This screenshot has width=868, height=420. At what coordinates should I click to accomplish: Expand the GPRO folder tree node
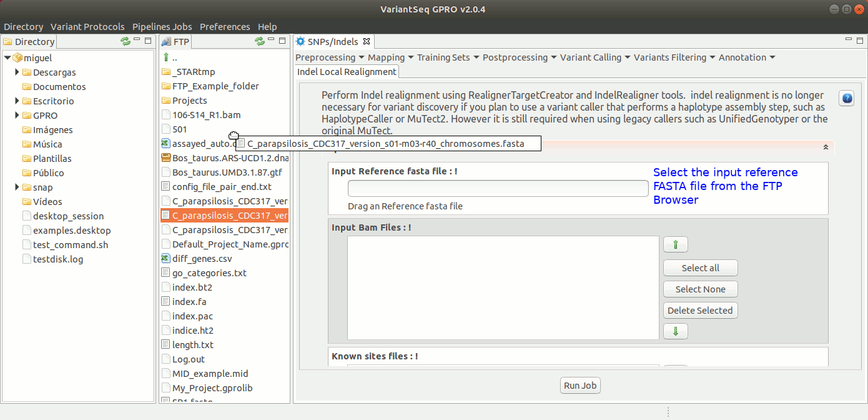point(17,116)
